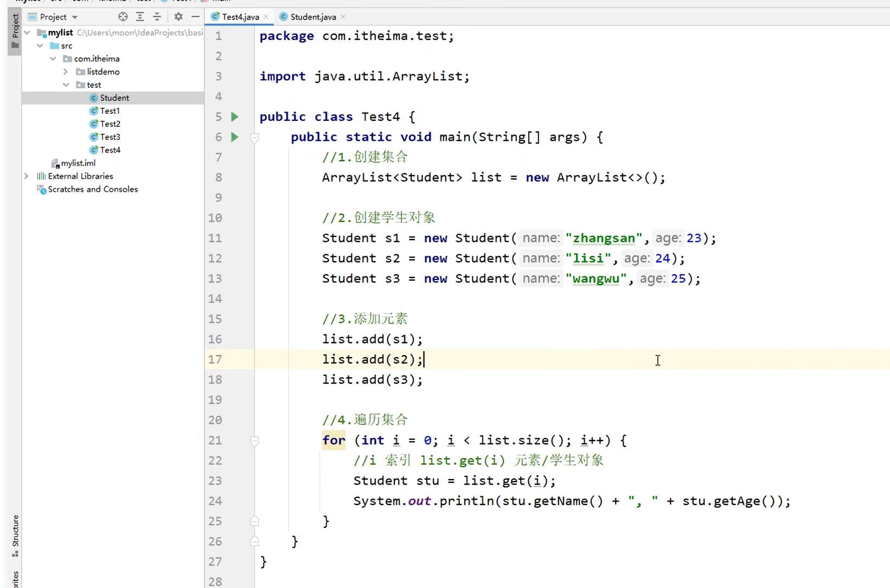The height and width of the screenshot is (588, 890).
Task: Open Scratches and Consoles
Action: tap(92, 189)
